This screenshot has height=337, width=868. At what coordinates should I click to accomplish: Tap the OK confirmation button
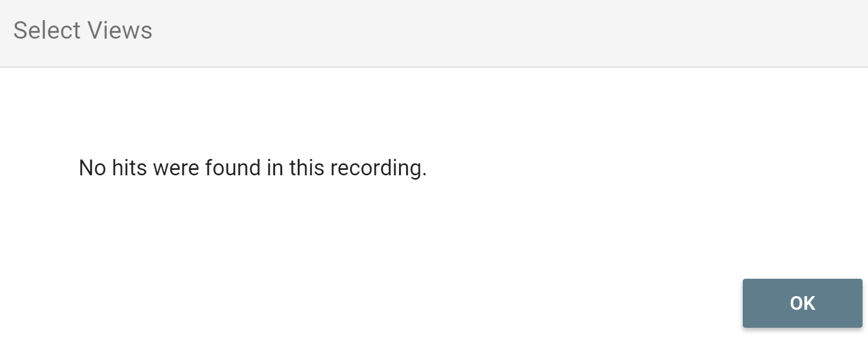[x=802, y=303]
